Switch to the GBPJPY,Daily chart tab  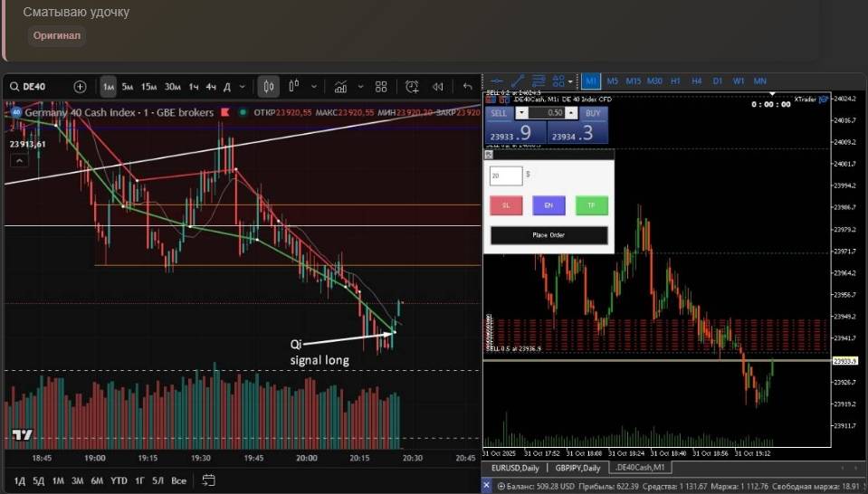(x=577, y=468)
